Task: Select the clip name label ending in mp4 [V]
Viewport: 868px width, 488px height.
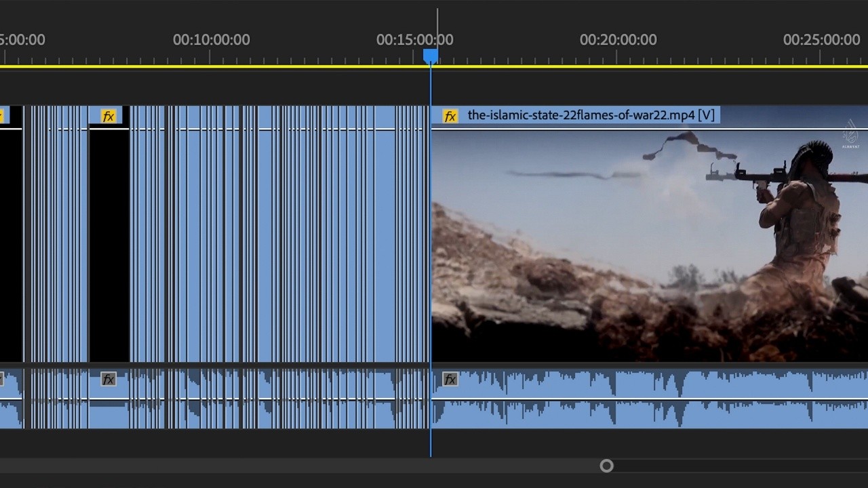Action: pos(591,115)
